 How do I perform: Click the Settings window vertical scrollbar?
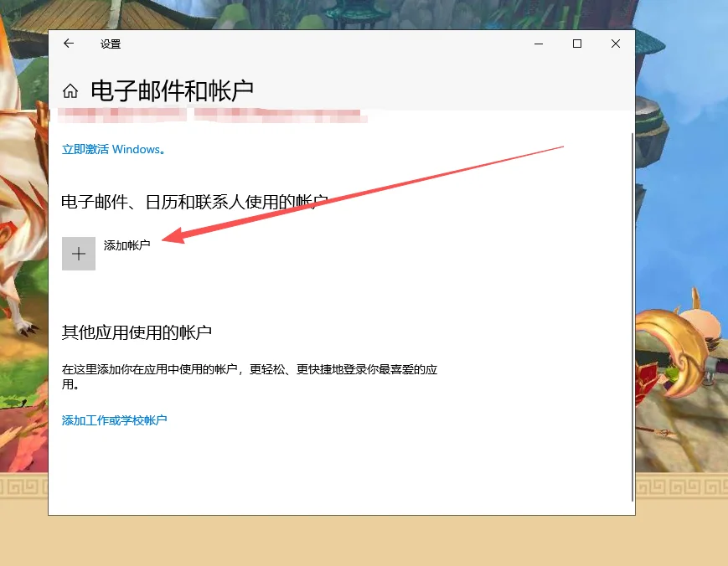tap(632, 316)
